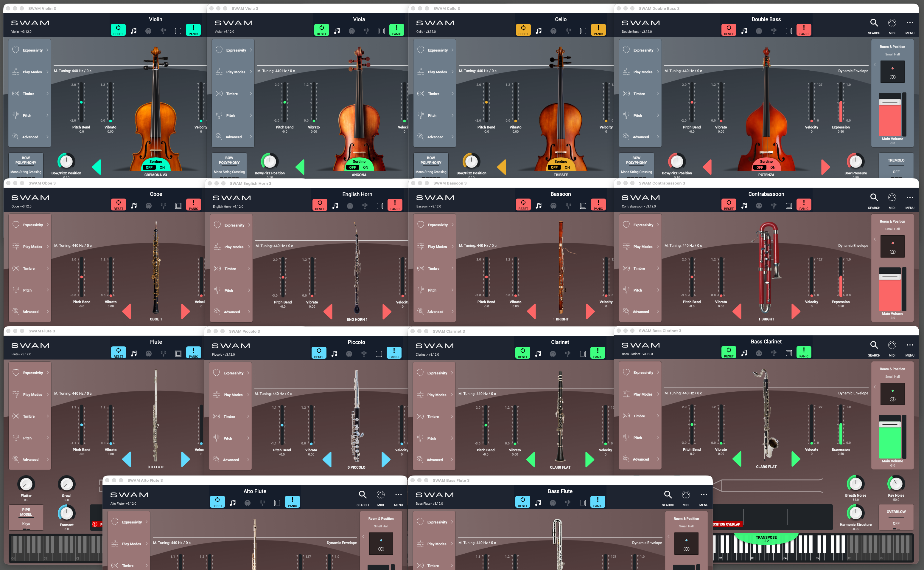The width and height of the screenshot is (924, 570).
Task: Click RESET in the English Horn window
Action: click(320, 205)
